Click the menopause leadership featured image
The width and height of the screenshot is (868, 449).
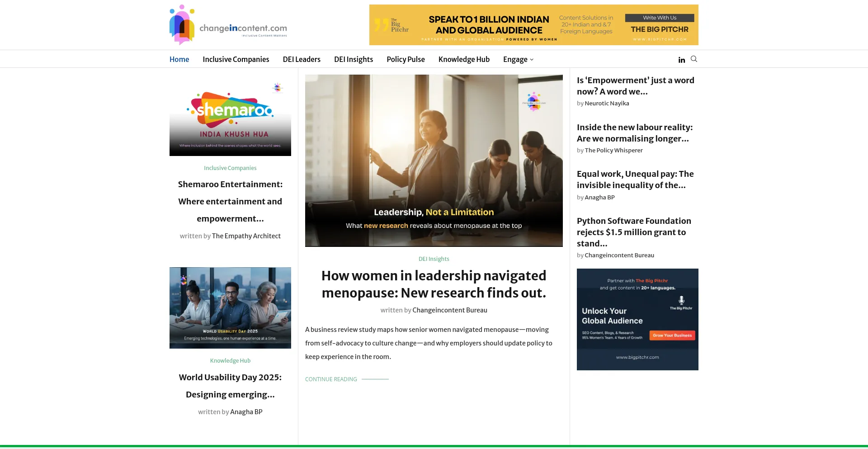coord(434,161)
